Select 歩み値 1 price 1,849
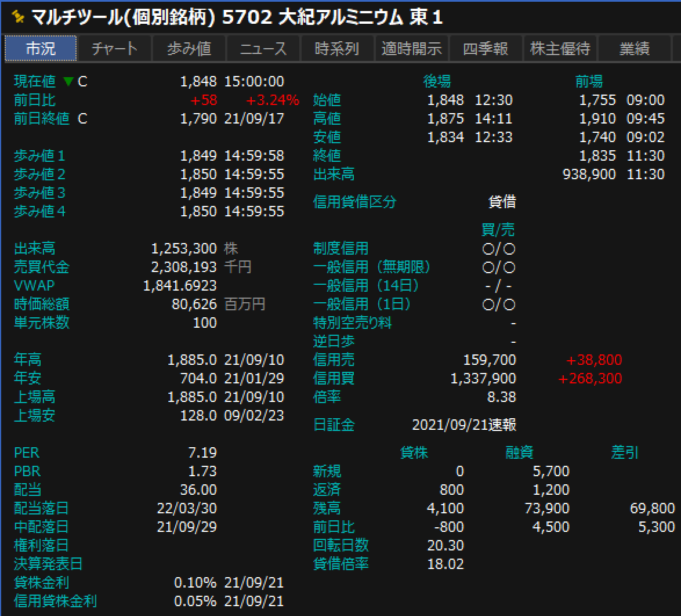 click(198, 155)
